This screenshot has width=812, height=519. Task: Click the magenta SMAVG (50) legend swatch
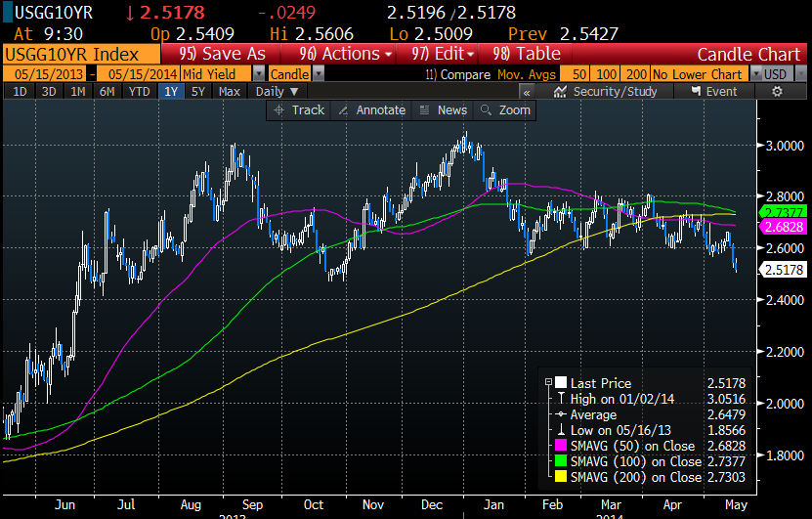pos(561,446)
